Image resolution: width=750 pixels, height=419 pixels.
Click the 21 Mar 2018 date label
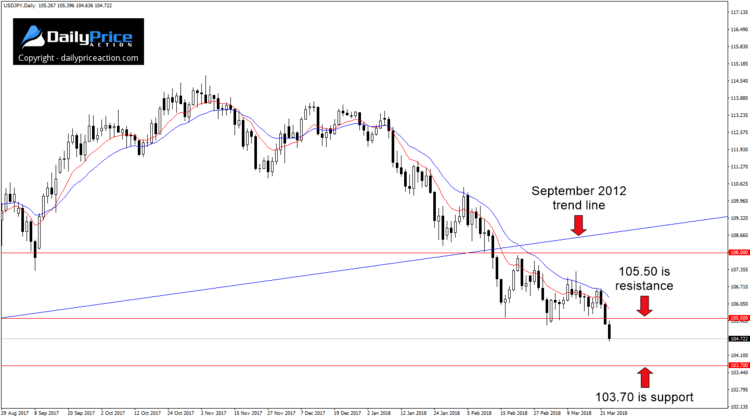coord(614,413)
